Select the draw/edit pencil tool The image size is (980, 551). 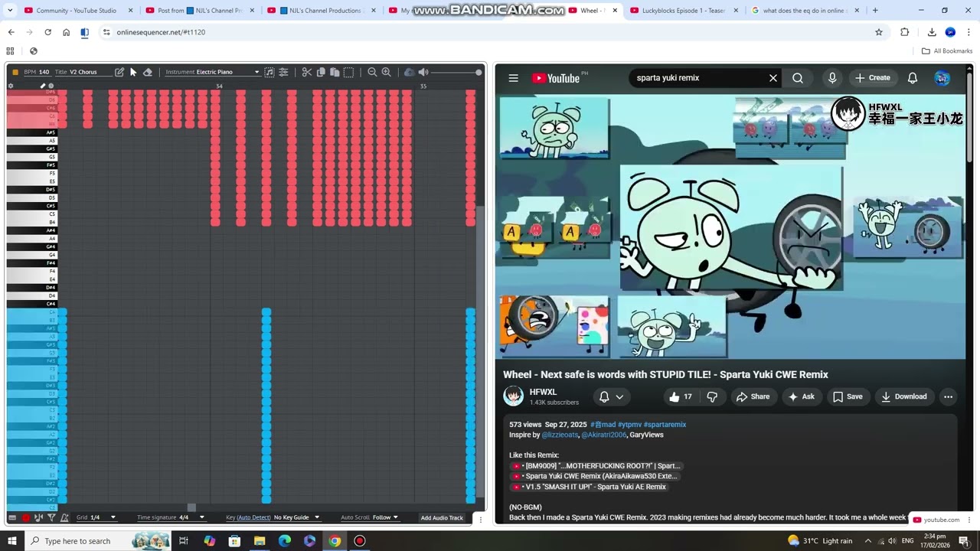pyautogui.click(x=119, y=72)
